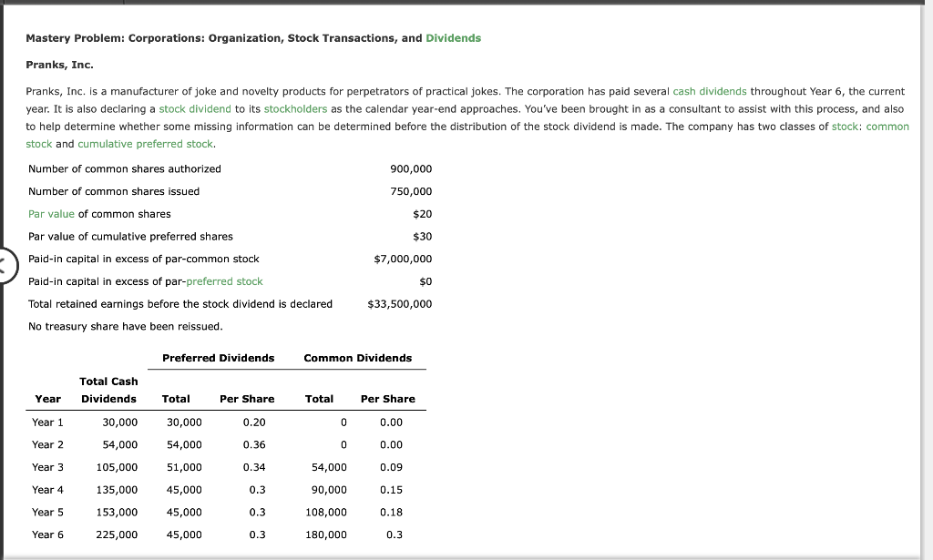The image size is (933, 560).
Task: Select the Preferred Dividends column header
Action: point(219,357)
